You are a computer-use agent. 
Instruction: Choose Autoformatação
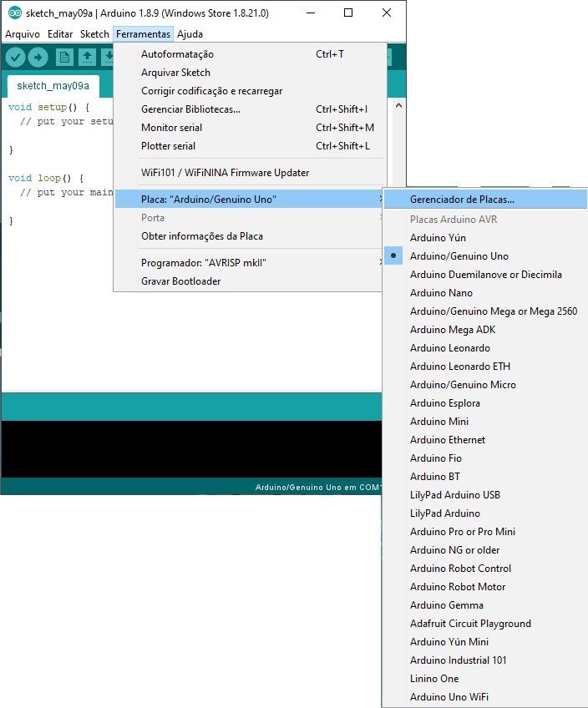pyautogui.click(x=249, y=54)
